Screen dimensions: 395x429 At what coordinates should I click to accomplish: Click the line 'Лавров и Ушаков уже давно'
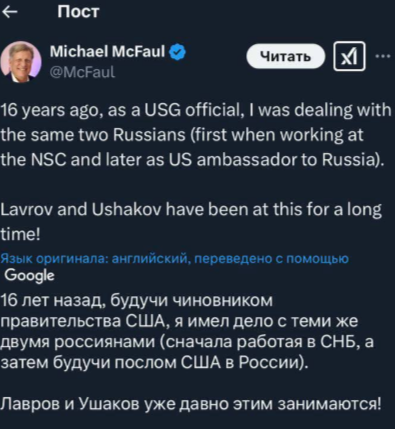click(x=115, y=404)
